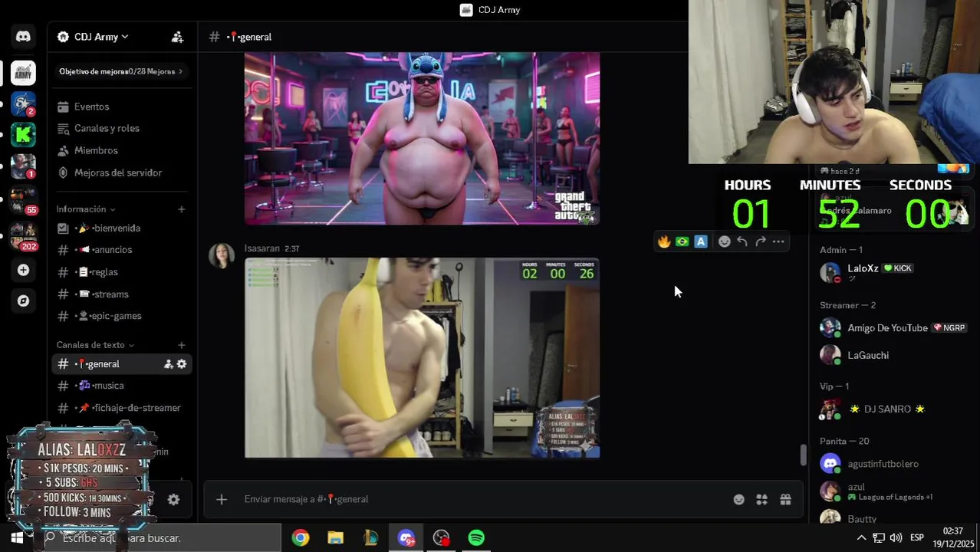Go to the reglas channel

121,272
